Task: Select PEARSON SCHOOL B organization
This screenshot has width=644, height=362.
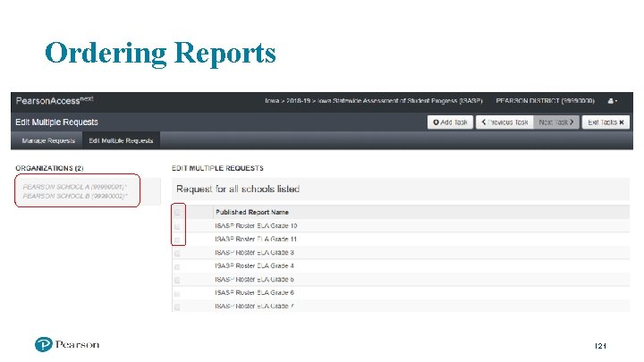Action: point(75,196)
